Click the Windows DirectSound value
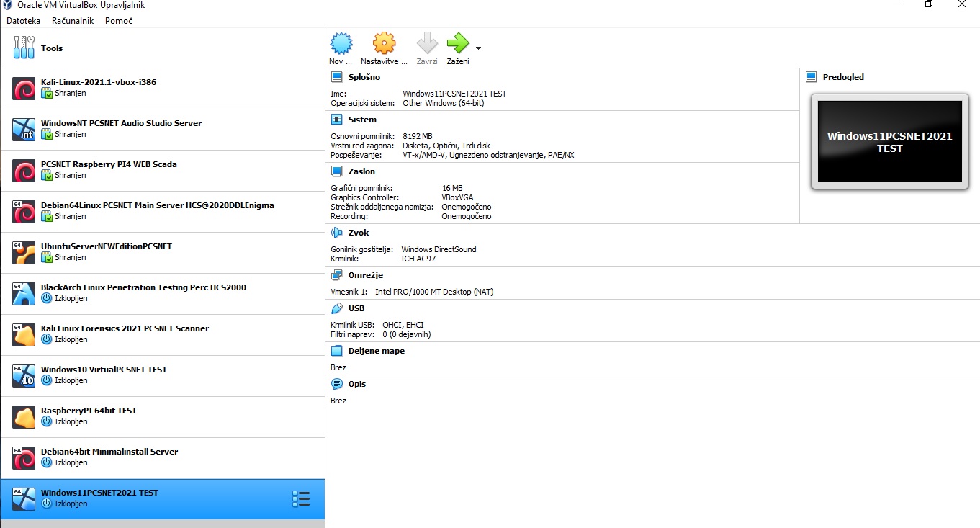 [x=439, y=249]
